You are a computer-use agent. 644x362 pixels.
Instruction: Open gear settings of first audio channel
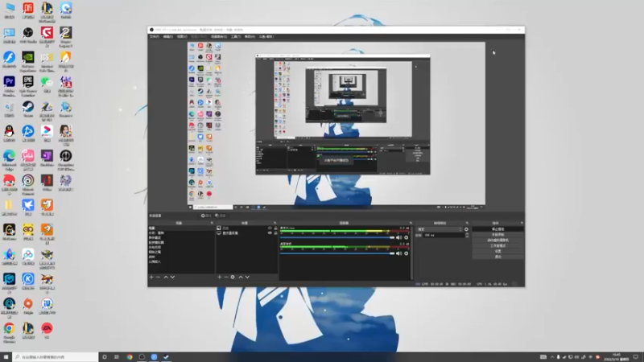(407, 237)
